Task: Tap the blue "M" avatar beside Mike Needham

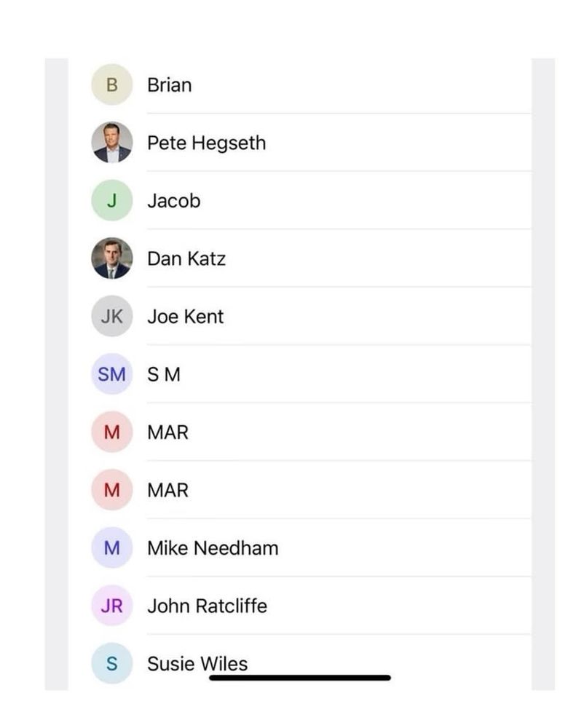Action: 111,547
